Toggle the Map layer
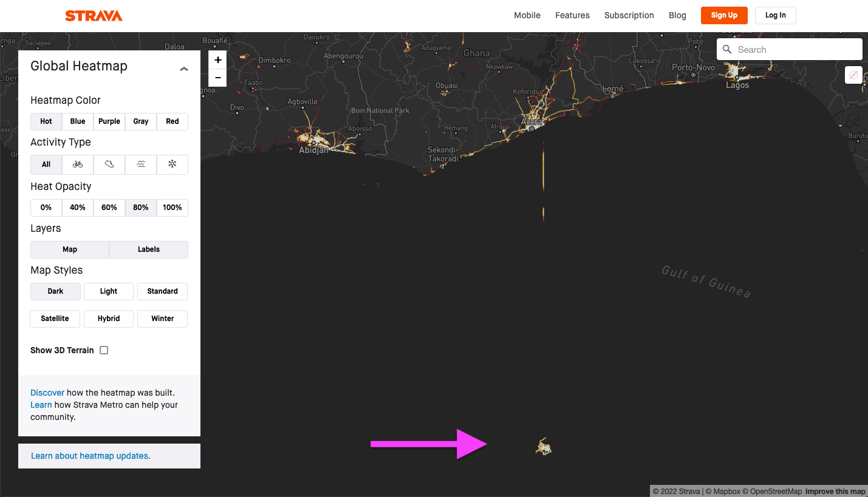868x497 pixels. (x=70, y=249)
